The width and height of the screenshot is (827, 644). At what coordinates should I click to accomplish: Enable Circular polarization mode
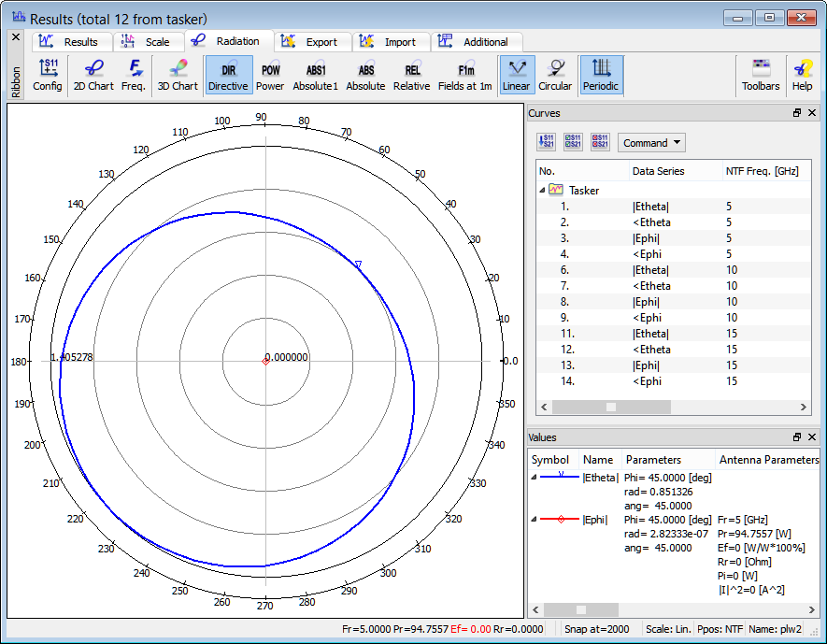555,75
